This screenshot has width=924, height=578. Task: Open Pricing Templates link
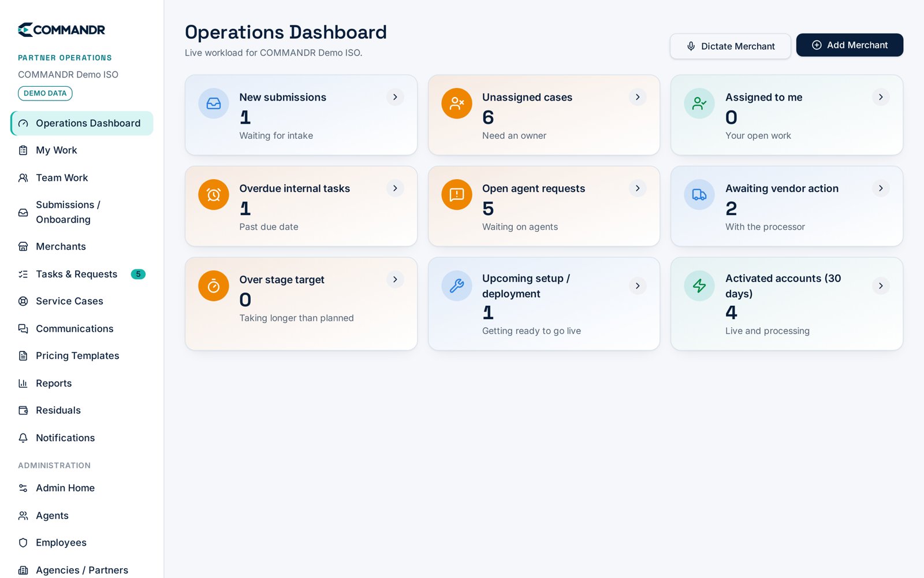pos(82,356)
